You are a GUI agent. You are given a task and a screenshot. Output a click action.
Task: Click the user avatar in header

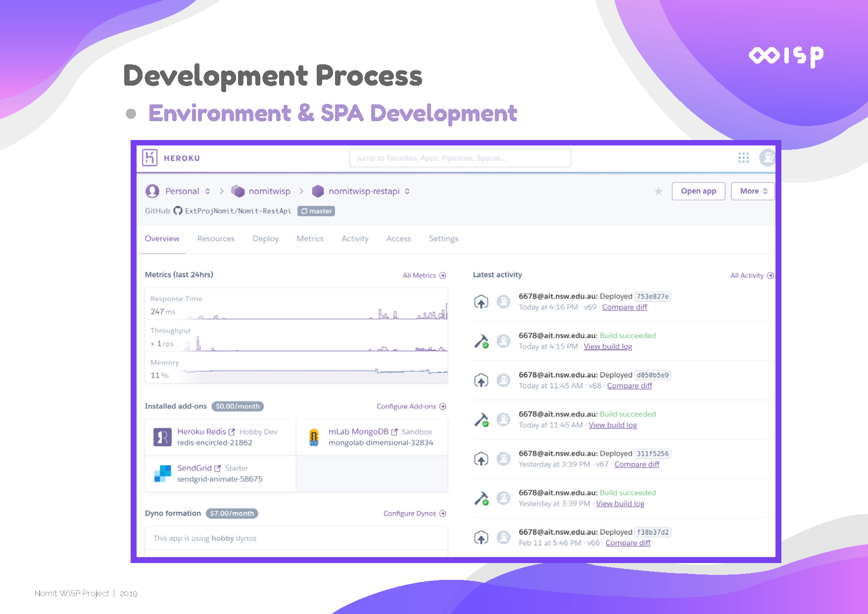click(767, 158)
